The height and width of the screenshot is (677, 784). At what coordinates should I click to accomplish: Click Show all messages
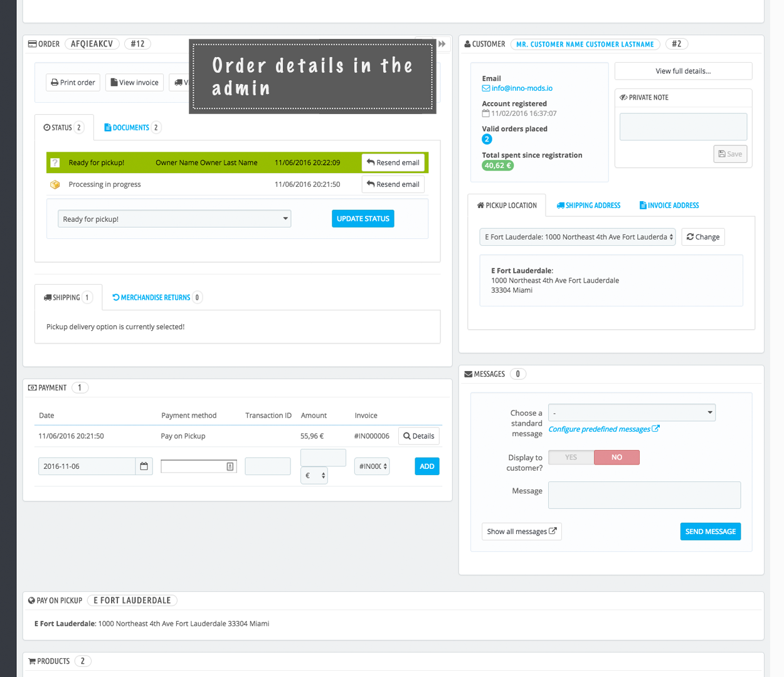pyautogui.click(x=522, y=532)
